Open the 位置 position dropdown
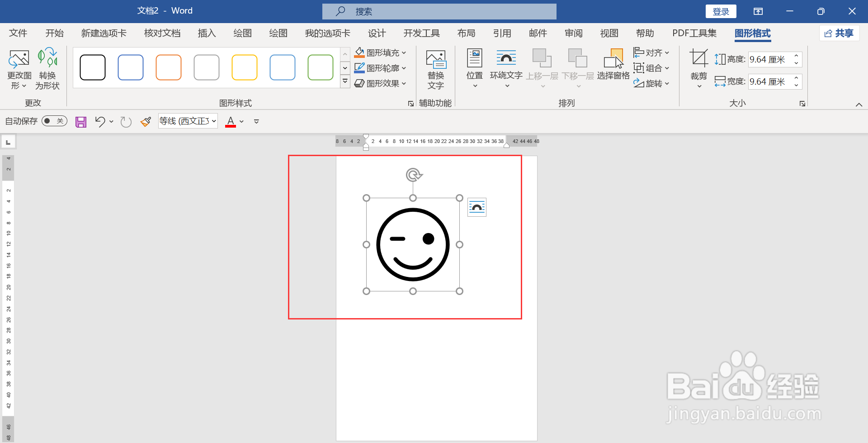The image size is (868, 443). click(x=475, y=69)
